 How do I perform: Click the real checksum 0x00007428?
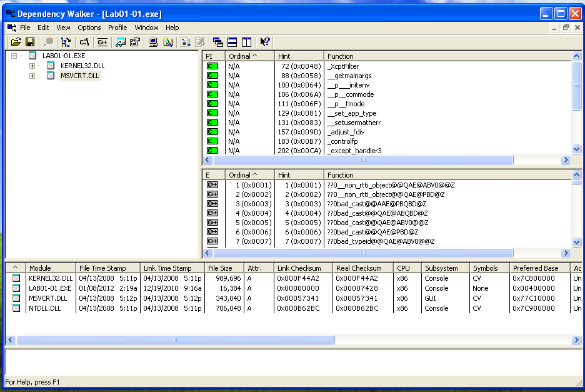click(x=357, y=288)
